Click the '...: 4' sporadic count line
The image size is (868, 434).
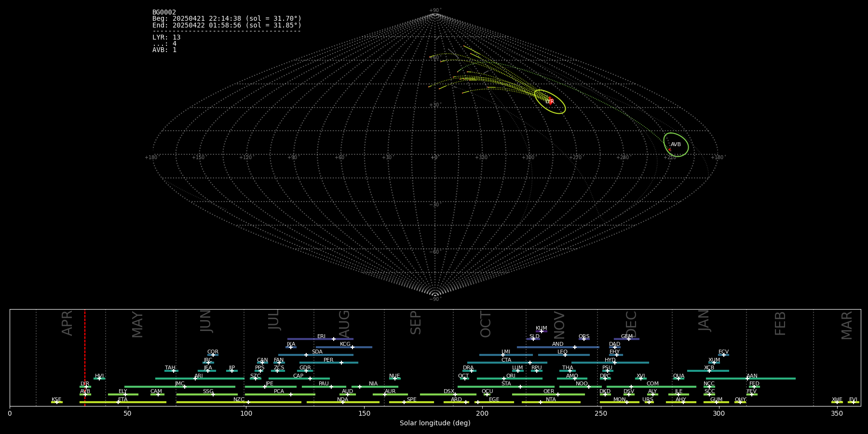point(164,43)
